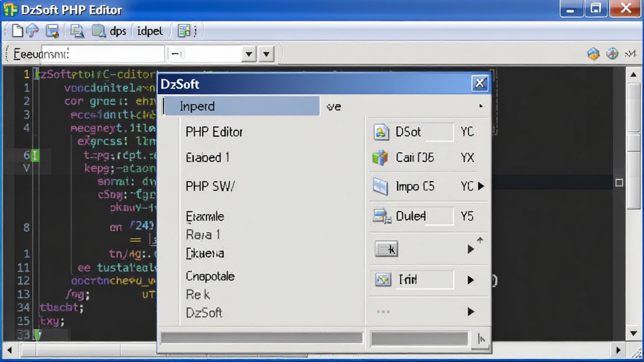Click the box icon at toolbar right
644x362 pixels.
pyautogui.click(x=593, y=54)
